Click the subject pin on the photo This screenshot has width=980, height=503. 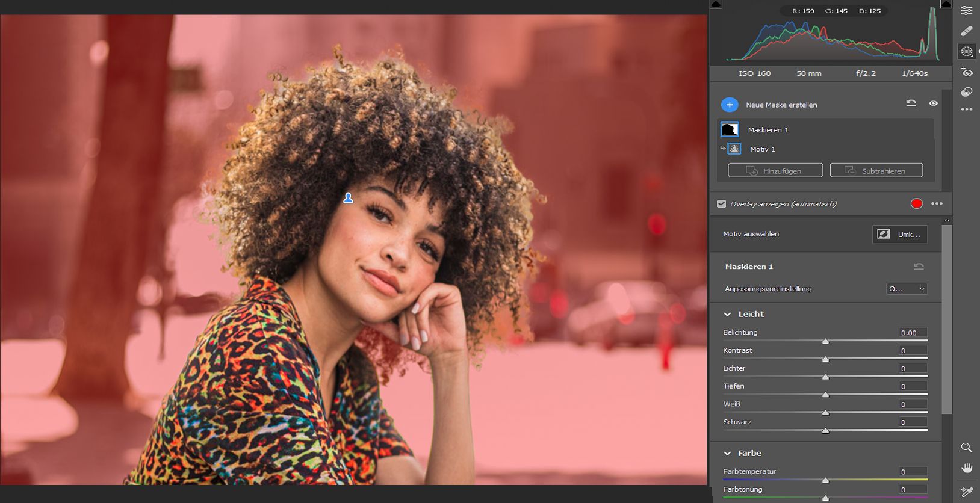348,198
